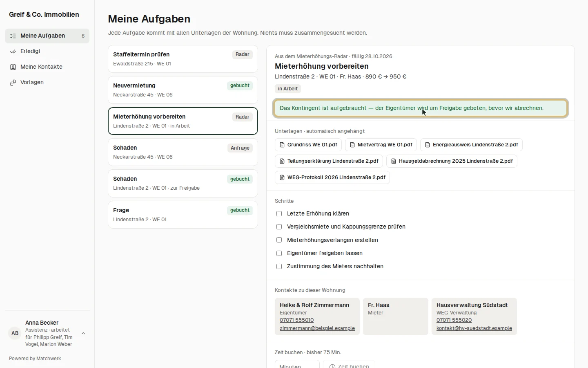Click the file icon on Energieausweis Lindenstraße 2.pdf
Image resolution: width=588 pixels, height=368 pixels.
[x=428, y=145]
